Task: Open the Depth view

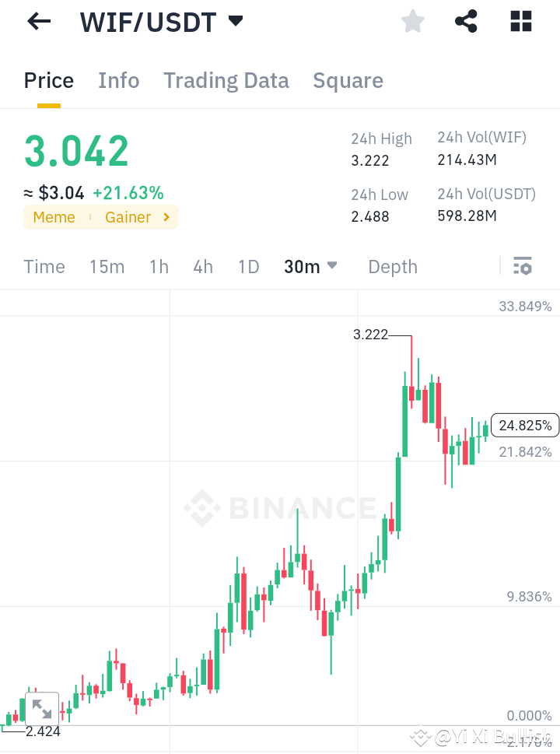Action: click(392, 266)
